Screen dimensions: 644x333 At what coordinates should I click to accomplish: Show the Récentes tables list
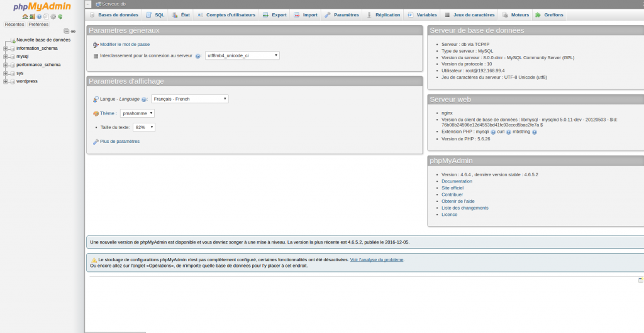(14, 25)
